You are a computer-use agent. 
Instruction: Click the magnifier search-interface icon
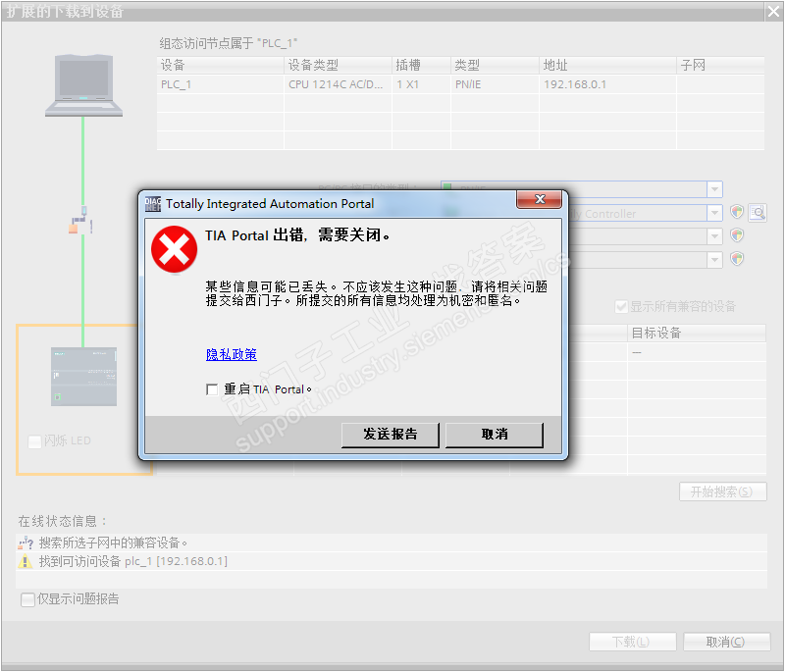tap(758, 213)
